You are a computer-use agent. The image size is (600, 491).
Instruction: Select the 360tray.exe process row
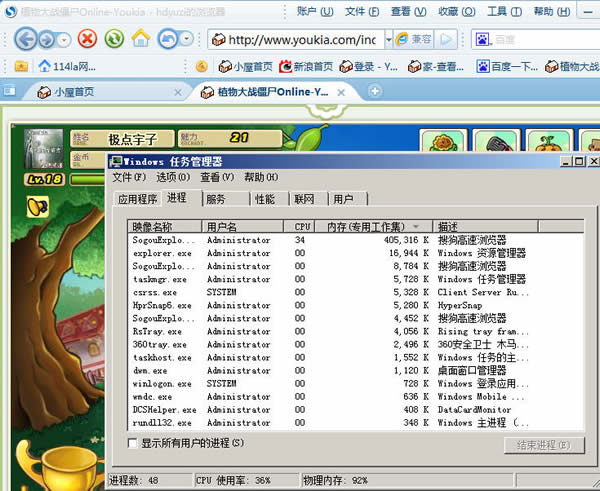pos(356,344)
